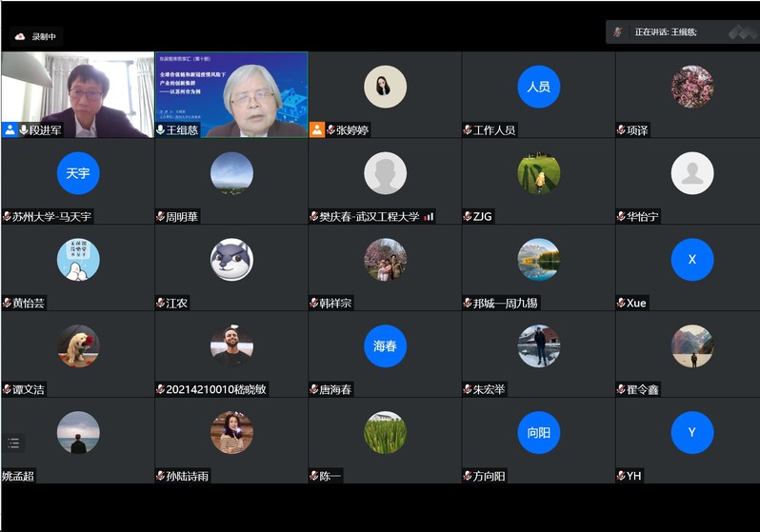
Task: Click the Y avatar for participant YH
Action: pyautogui.click(x=691, y=432)
